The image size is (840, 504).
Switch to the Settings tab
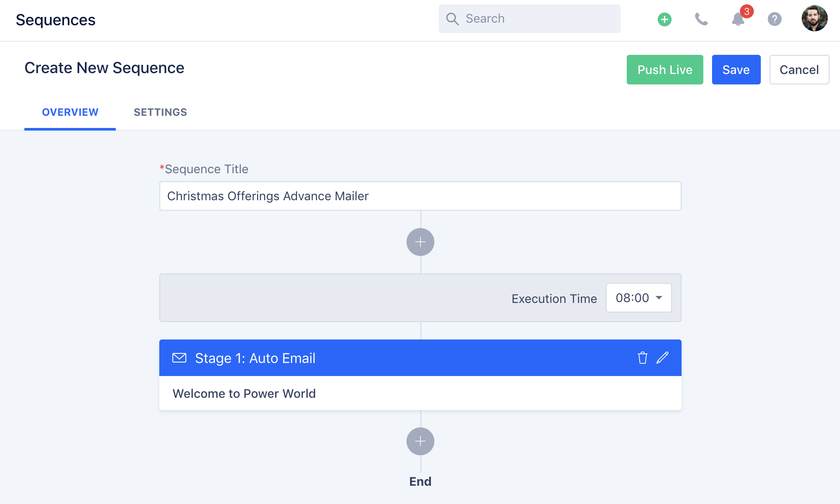pos(160,112)
